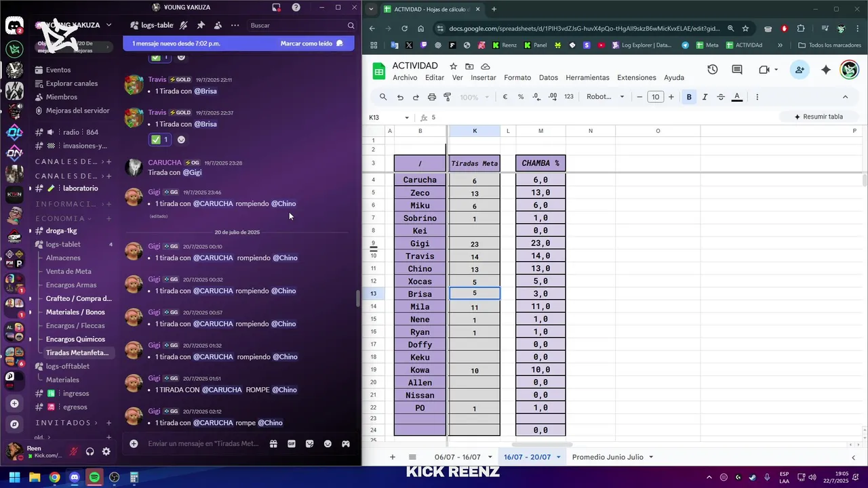
Task: Open the Gemini sparkle icon in Sheets
Action: click(x=825, y=70)
